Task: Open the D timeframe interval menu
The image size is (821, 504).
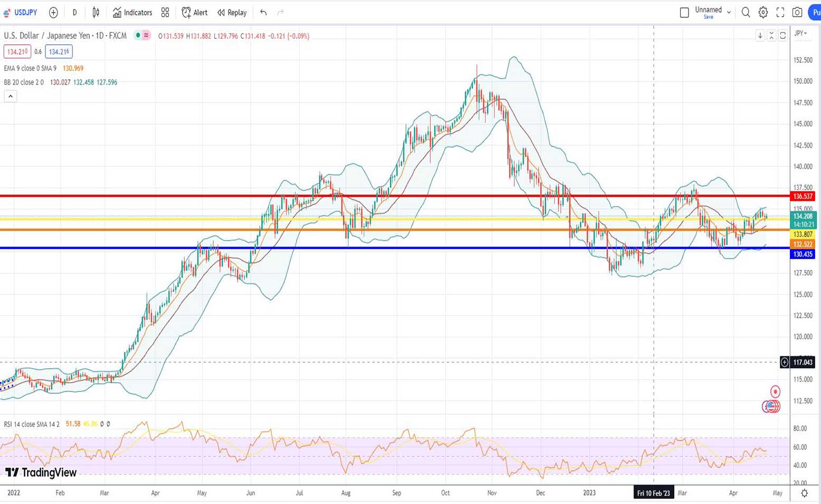Action: tap(74, 12)
